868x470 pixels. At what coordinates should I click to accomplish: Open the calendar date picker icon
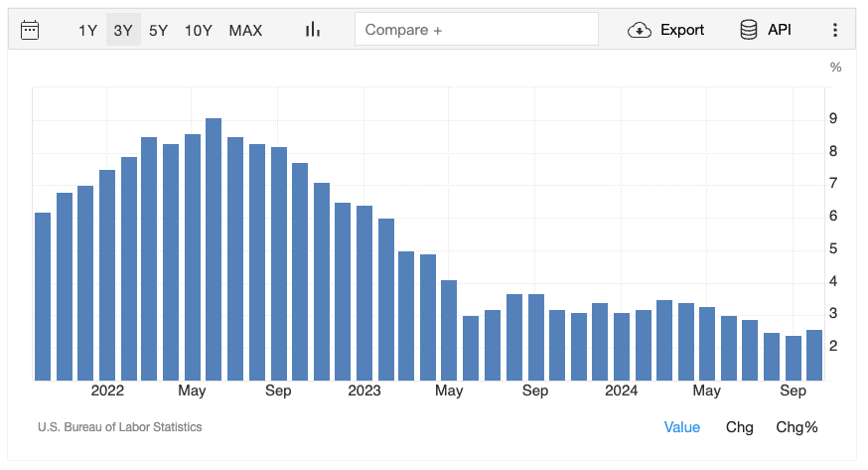[30, 30]
